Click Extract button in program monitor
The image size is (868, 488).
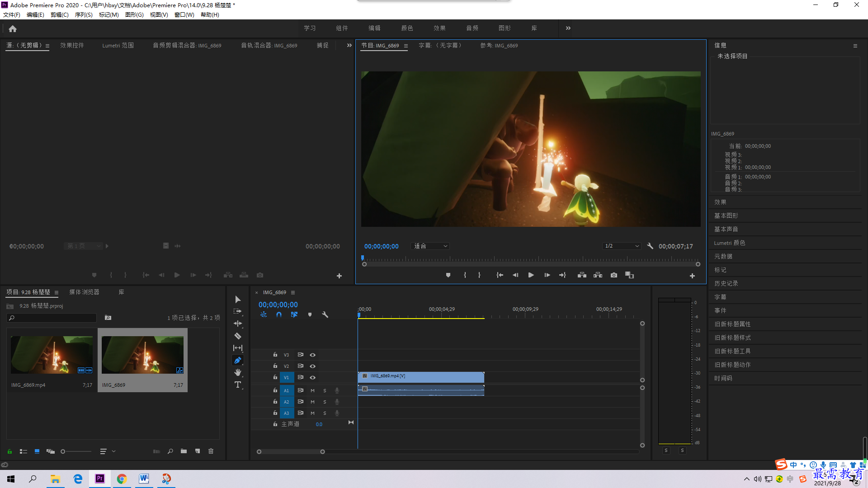tap(598, 275)
